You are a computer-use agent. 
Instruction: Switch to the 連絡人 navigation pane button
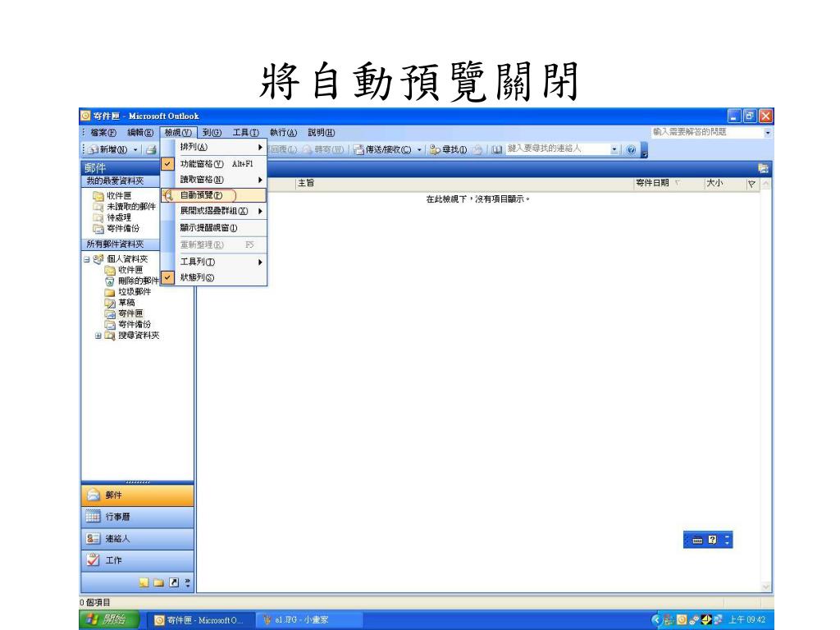138,538
